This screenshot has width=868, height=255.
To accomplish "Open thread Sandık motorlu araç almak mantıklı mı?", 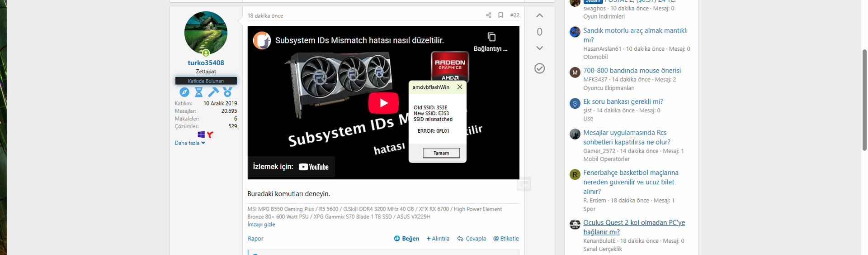I will tap(635, 35).
